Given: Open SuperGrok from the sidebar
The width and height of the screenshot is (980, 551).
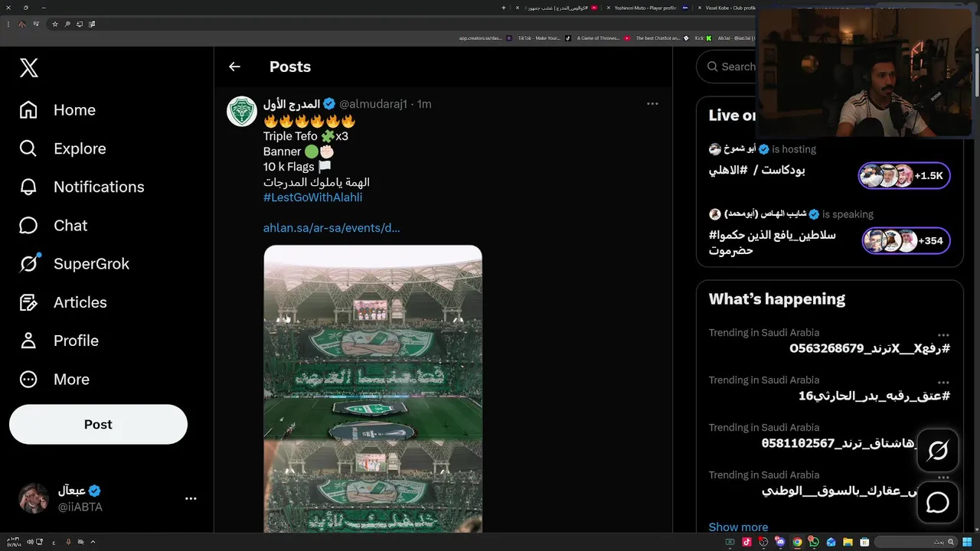Looking at the screenshot, I should point(73,263).
